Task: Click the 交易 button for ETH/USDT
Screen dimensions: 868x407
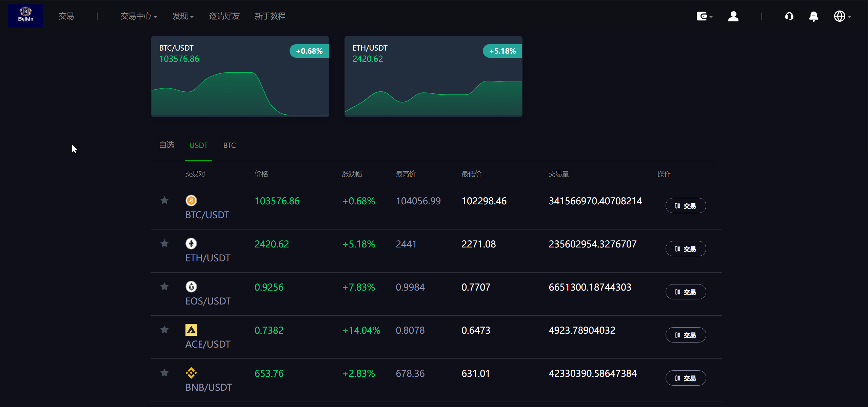Action: (x=686, y=248)
